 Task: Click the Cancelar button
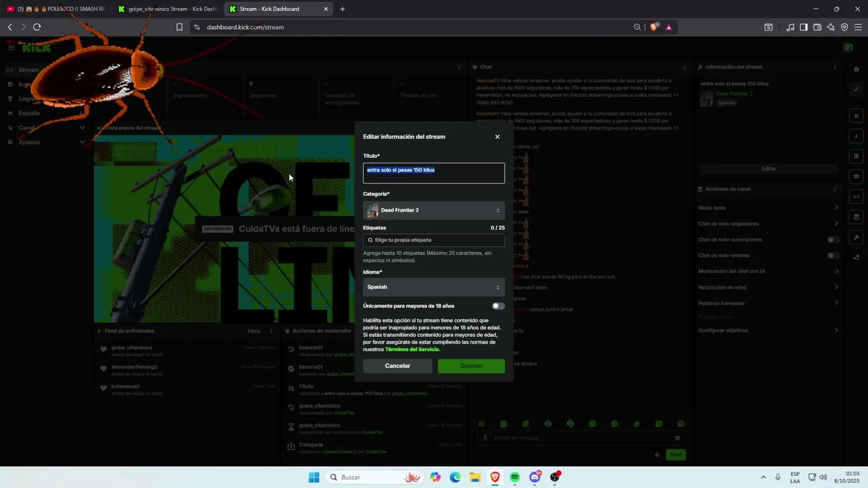(397, 366)
